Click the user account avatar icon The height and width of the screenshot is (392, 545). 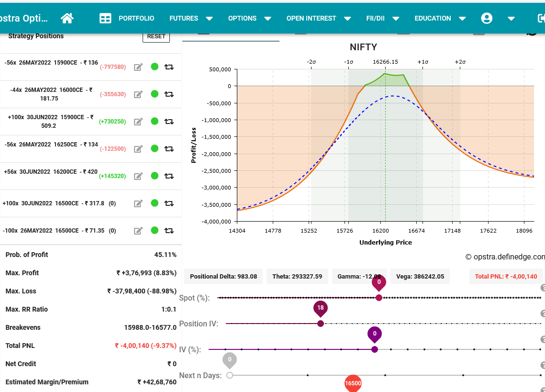point(487,18)
